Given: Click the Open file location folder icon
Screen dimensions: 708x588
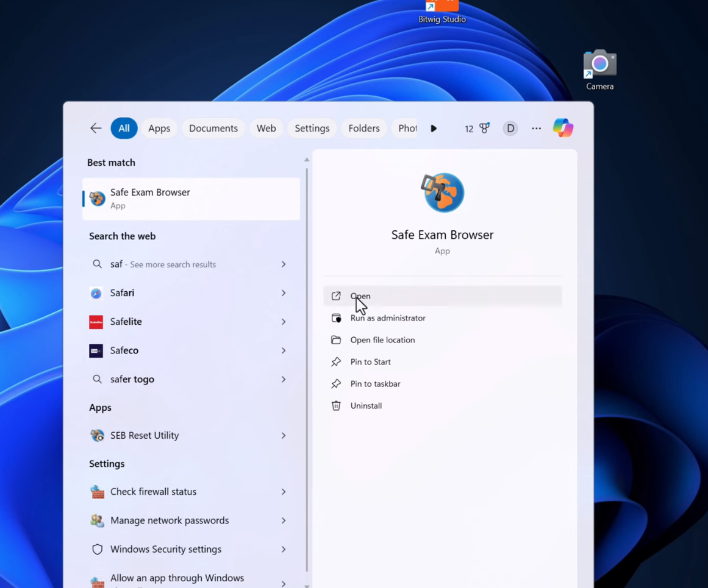Looking at the screenshot, I should [336, 340].
